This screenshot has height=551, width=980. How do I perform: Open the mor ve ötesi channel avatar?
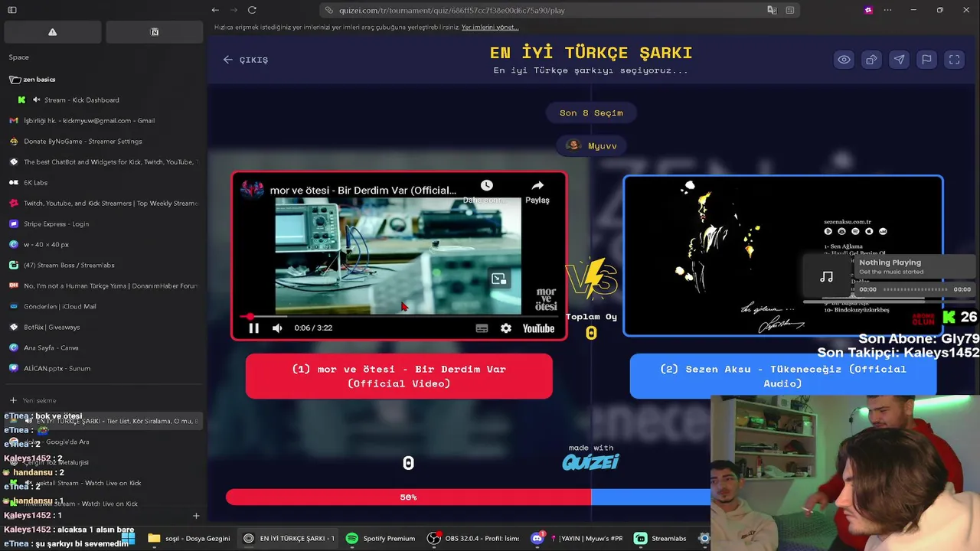pyautogui.click(x=252, y=190)
